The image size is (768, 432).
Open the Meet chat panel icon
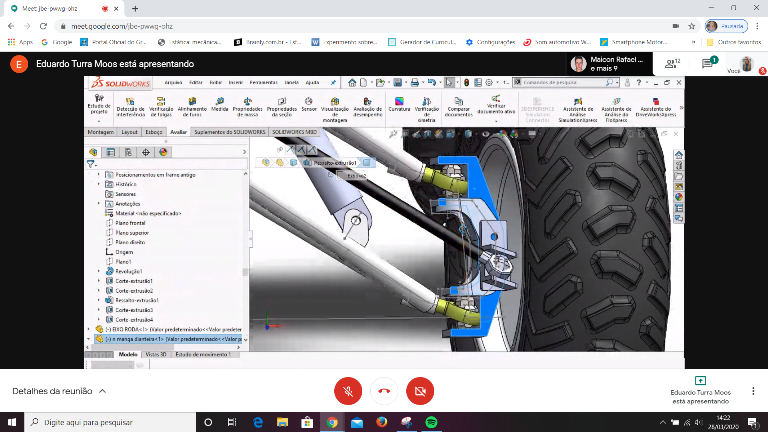pyautogui.click(x=708, y=63)
